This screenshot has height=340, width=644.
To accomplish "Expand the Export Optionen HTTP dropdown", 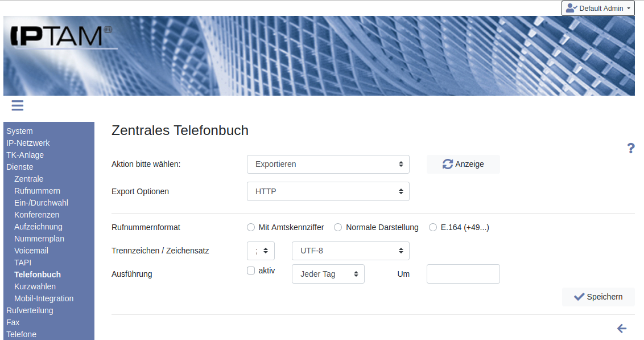I will pos(328,191).
